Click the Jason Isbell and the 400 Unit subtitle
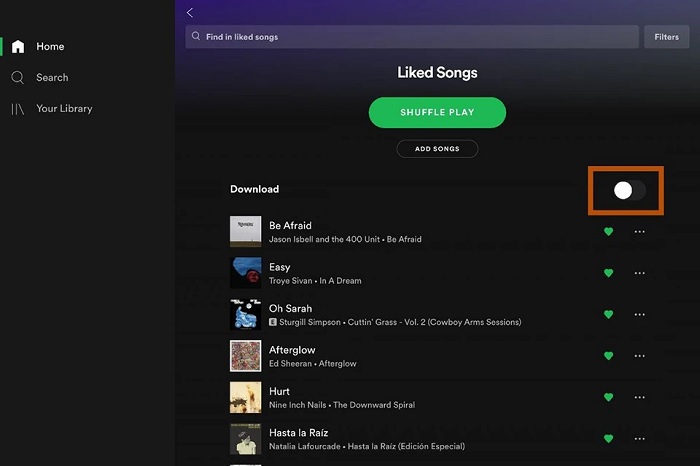The height and width of the screenshot is (466, 700). click(345, 239)
